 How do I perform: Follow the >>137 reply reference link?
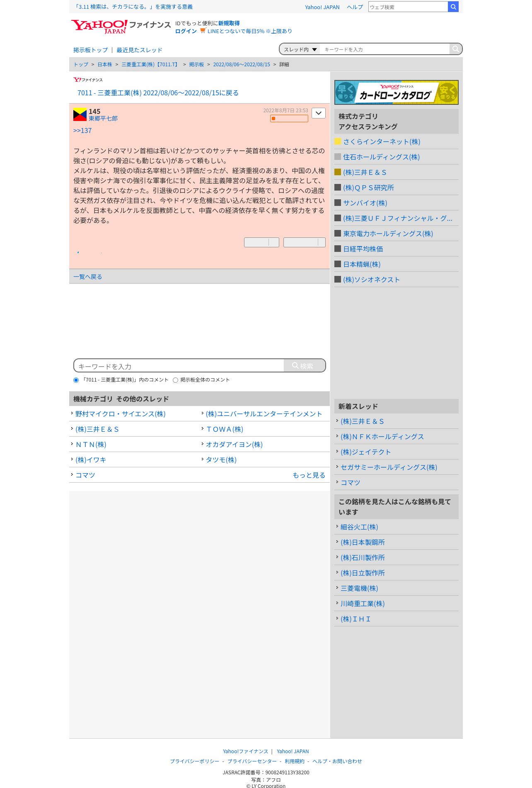(x=82, y=131)
